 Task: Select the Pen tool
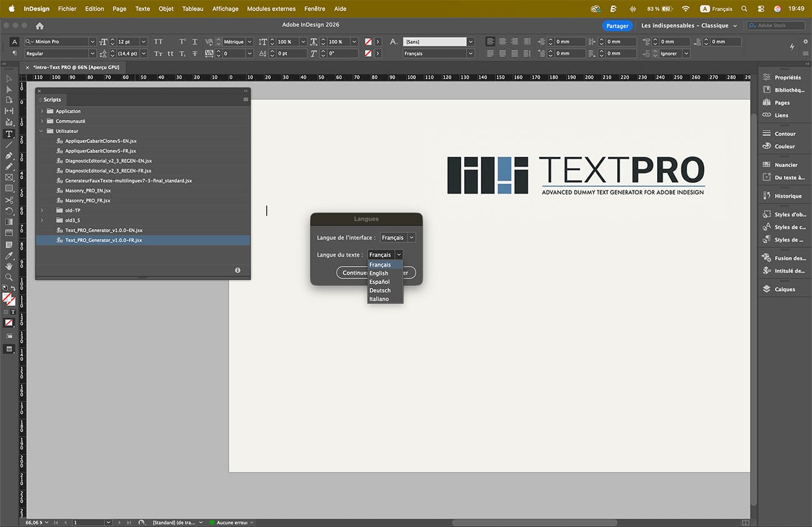[x=9, y=155]
